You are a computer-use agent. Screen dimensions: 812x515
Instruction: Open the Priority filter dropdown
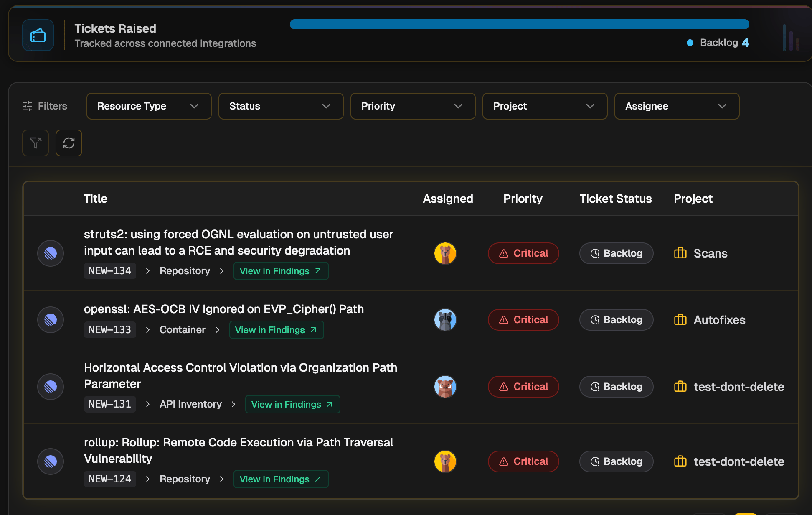point(413,106)
